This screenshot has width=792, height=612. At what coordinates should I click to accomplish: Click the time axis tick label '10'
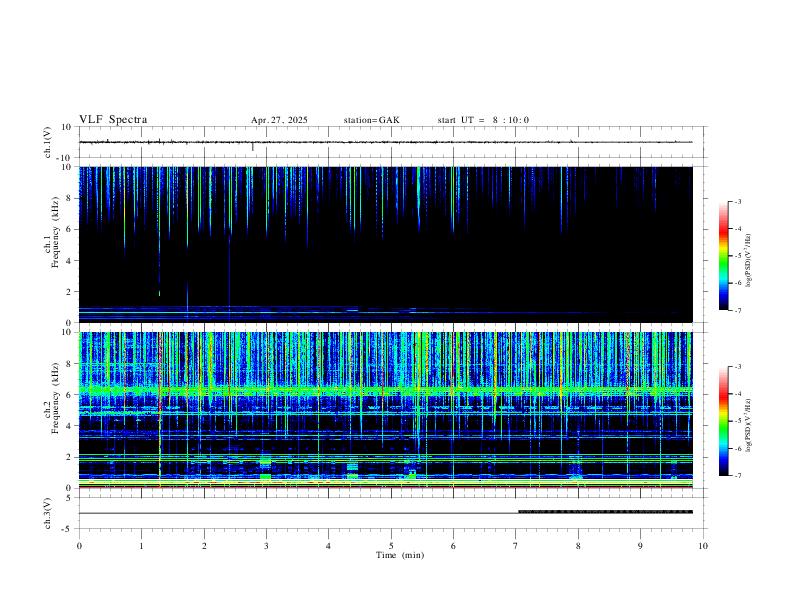coord(703,546)
